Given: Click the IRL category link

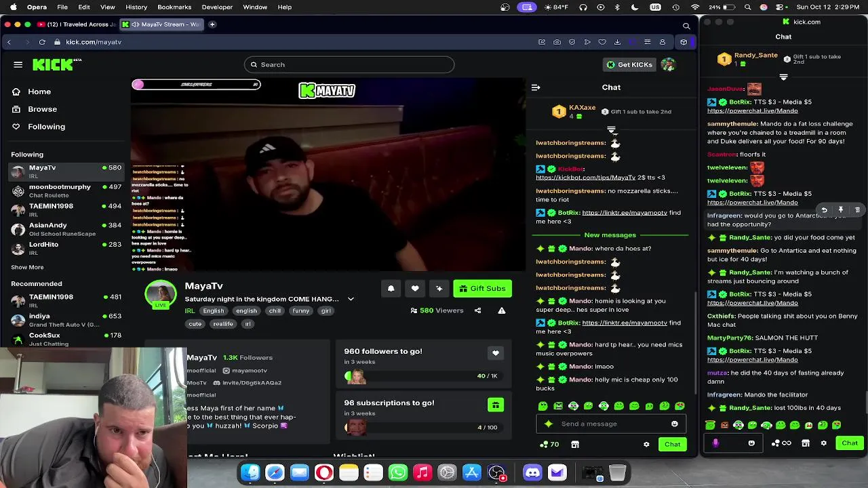Looking at the screenshot, I should [190, 311].
